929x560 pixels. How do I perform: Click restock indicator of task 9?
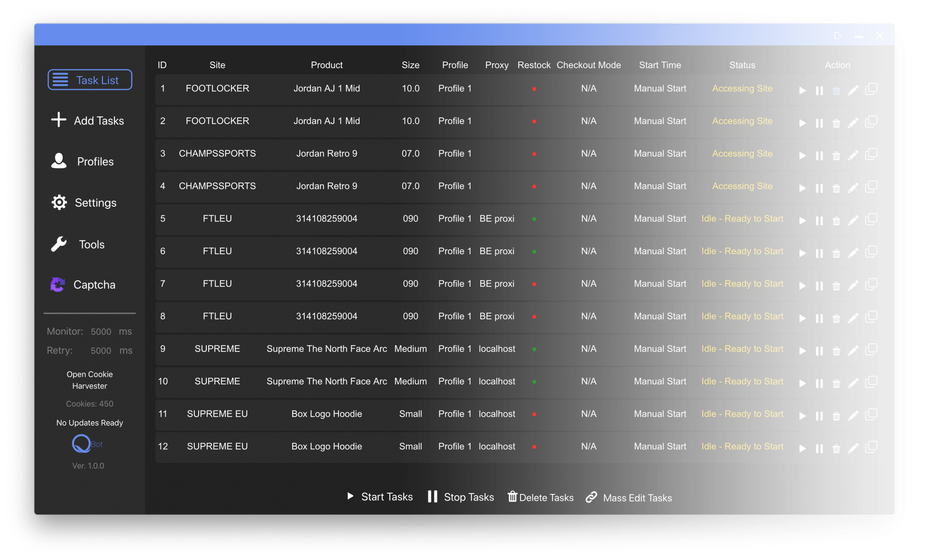pos(534,349)
